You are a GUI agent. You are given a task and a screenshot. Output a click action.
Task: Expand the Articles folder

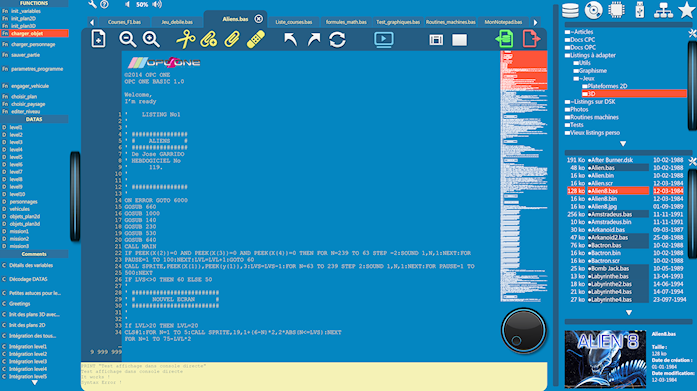coord(579,32)
